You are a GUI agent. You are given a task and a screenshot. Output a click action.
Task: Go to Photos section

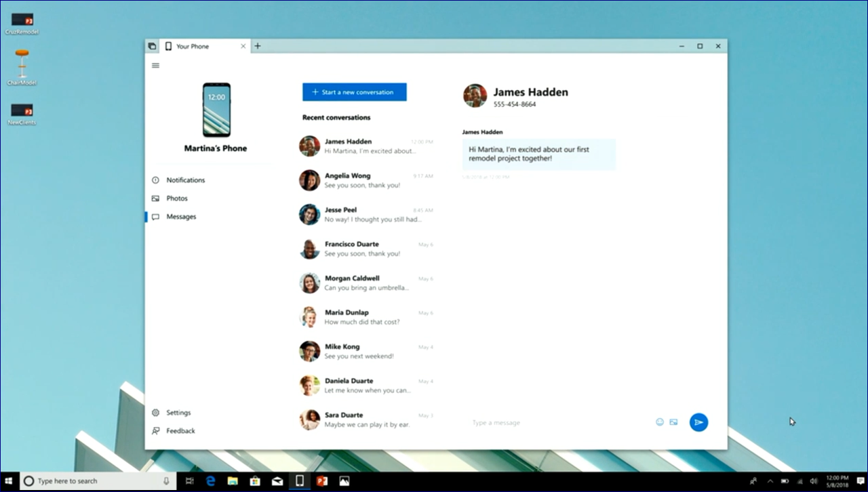(x=177, y=199)
